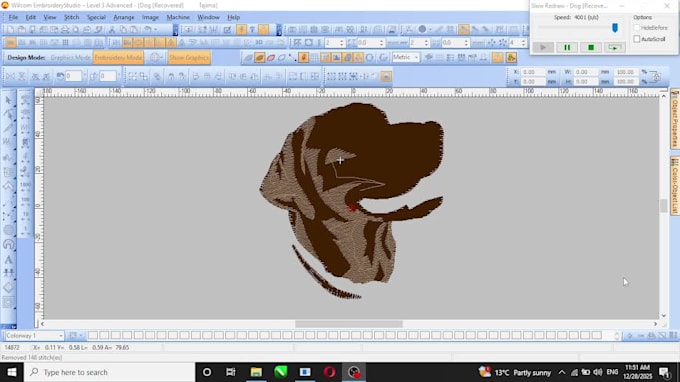This screenshot has height=382, width=680.
Task: Click the Open design folder icon
Action: point(21,29)
